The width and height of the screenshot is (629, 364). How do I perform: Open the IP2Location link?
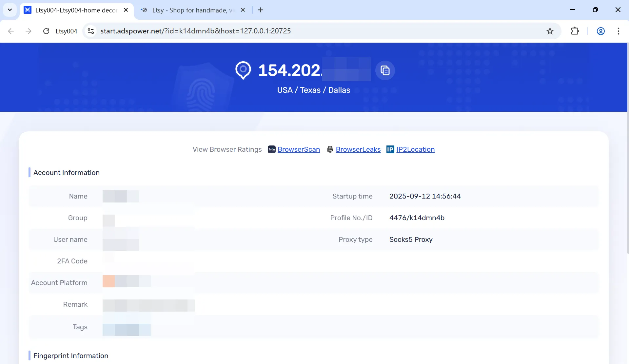[415, 149]
